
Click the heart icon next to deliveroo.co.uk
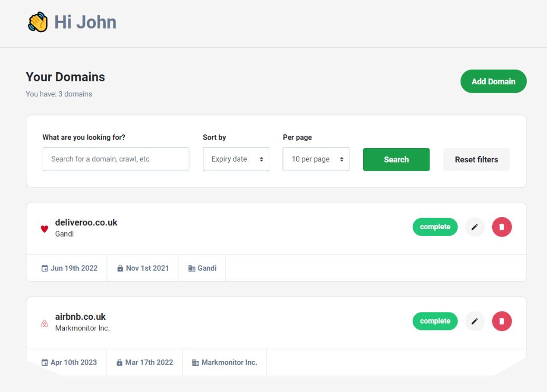coord(44,229)
